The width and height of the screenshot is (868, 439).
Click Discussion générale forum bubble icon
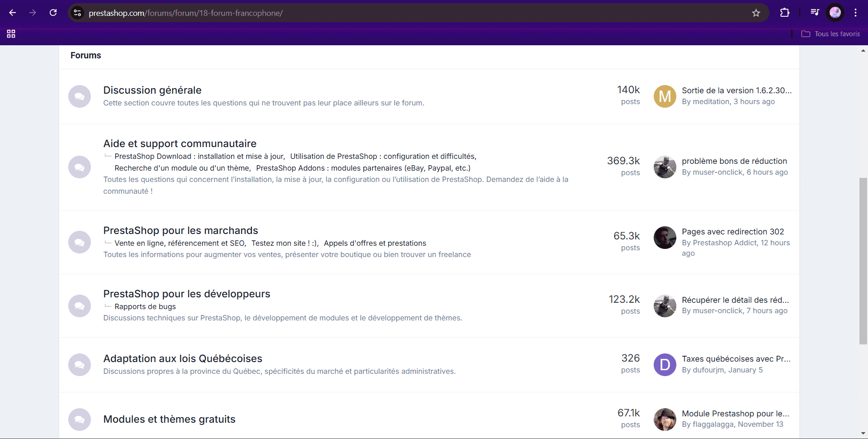[x=80, y=96]
